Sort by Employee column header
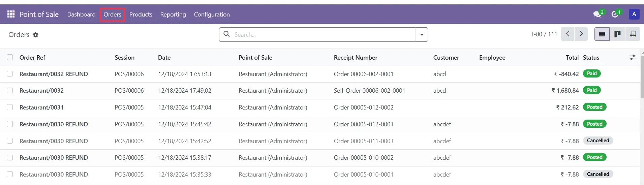The height and width of the screenshot is (185, 644). 492,58
